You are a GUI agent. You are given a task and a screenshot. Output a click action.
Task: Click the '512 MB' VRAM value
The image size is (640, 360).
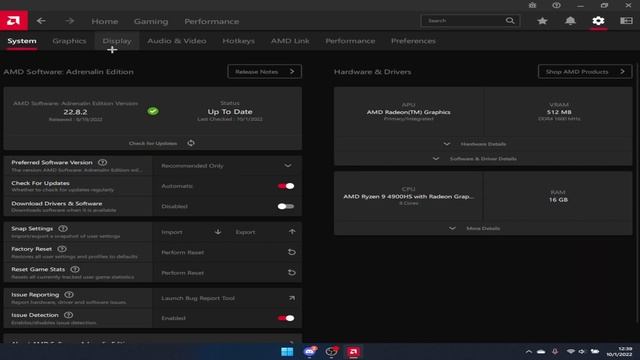559,112
